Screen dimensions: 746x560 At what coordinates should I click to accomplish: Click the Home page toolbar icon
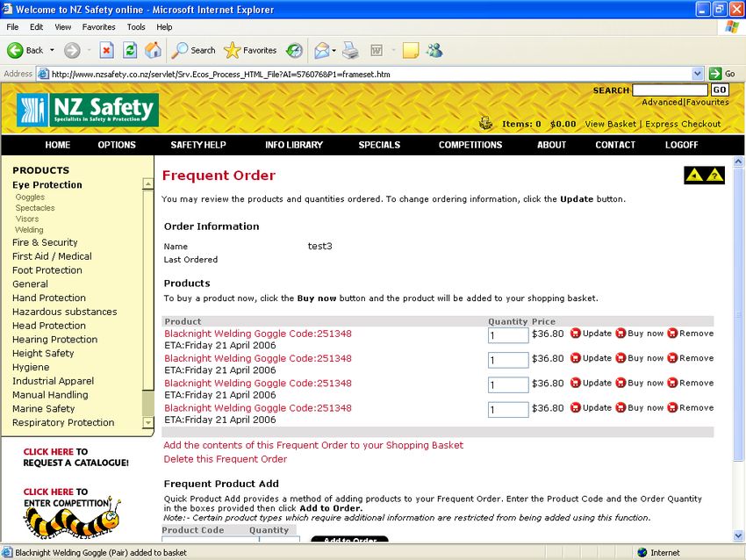[x=154, y=50]
